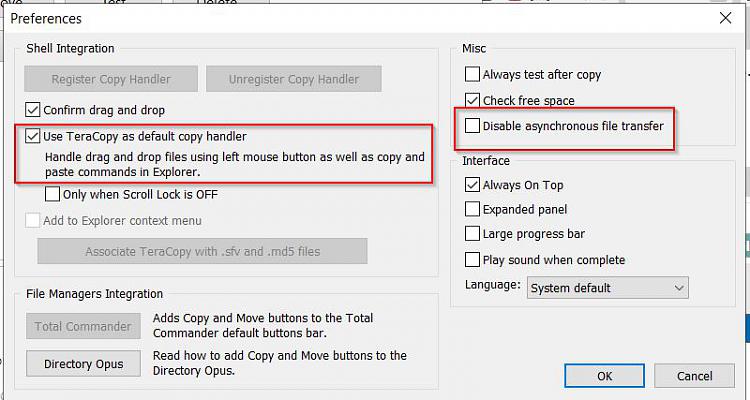The height and width of the screenshot is (400, 750).
Task: Click Unregister Copy Handler button
Action: [x=294, y=79]
